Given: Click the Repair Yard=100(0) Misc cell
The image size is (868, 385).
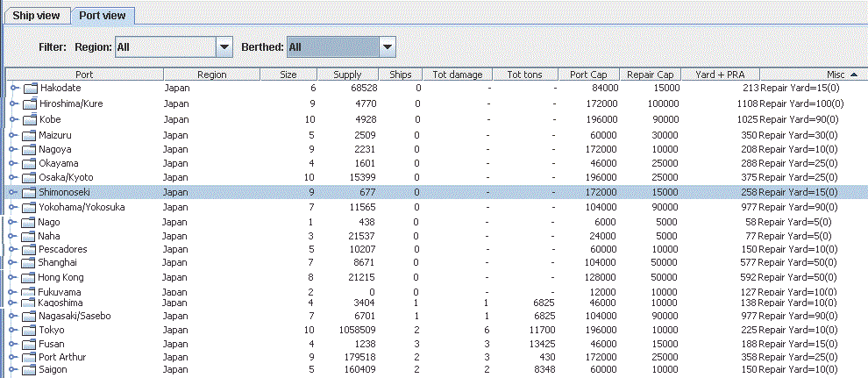Looking at the screenshot, I should 801,103.
